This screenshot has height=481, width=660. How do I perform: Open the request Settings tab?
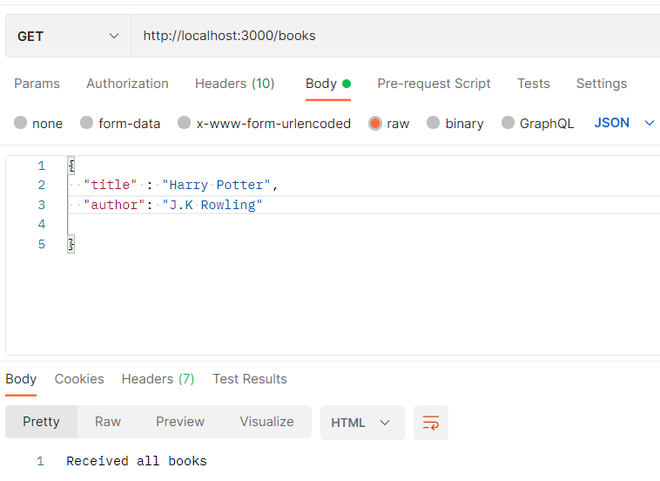(x=601, y=84)
